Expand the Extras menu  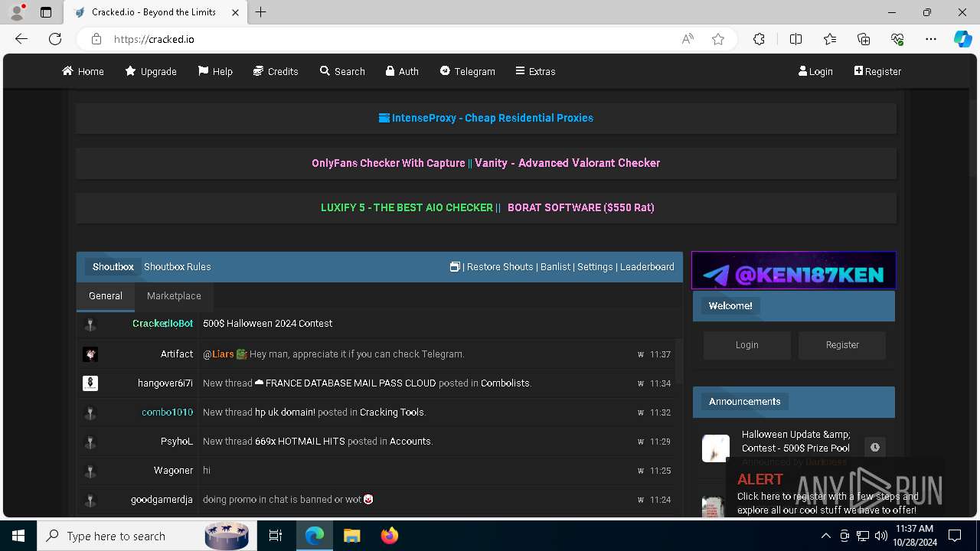535,71
